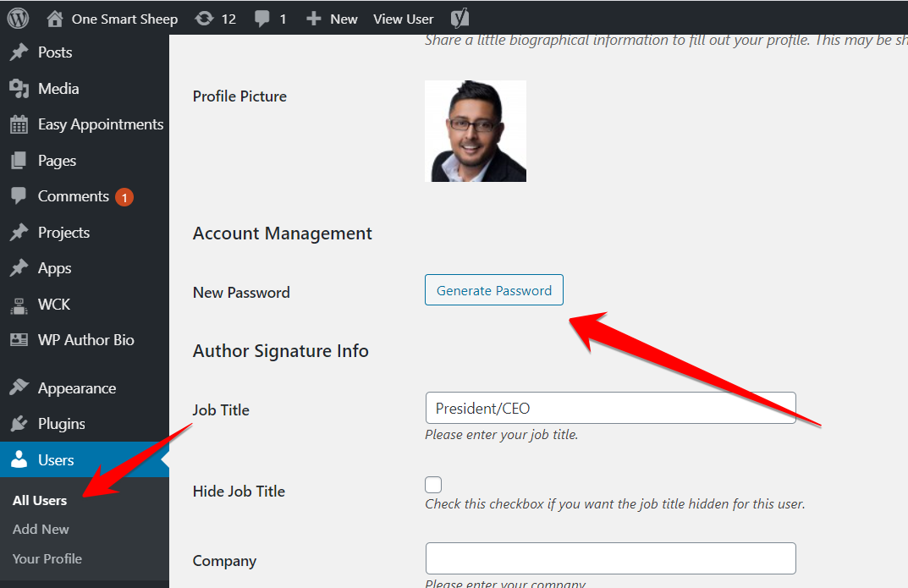Go to All Users submenu
This screenshot has width=908, height=588.
[40, 501]
